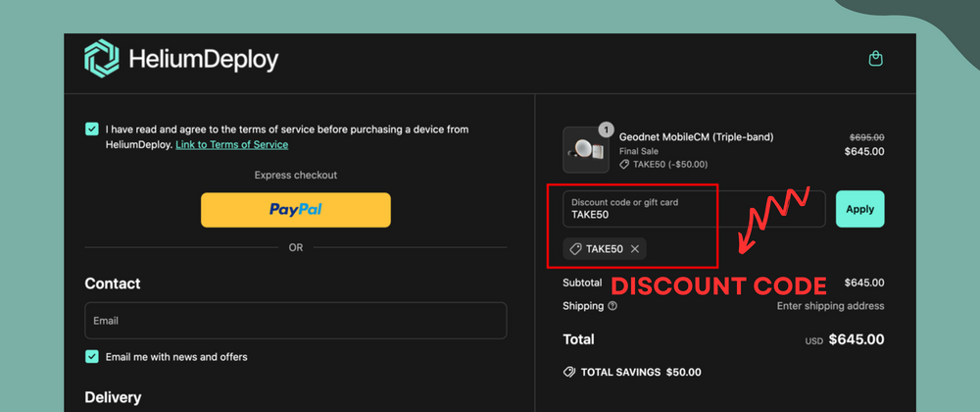Pay with the PayPal express button

tap(295, 210)
